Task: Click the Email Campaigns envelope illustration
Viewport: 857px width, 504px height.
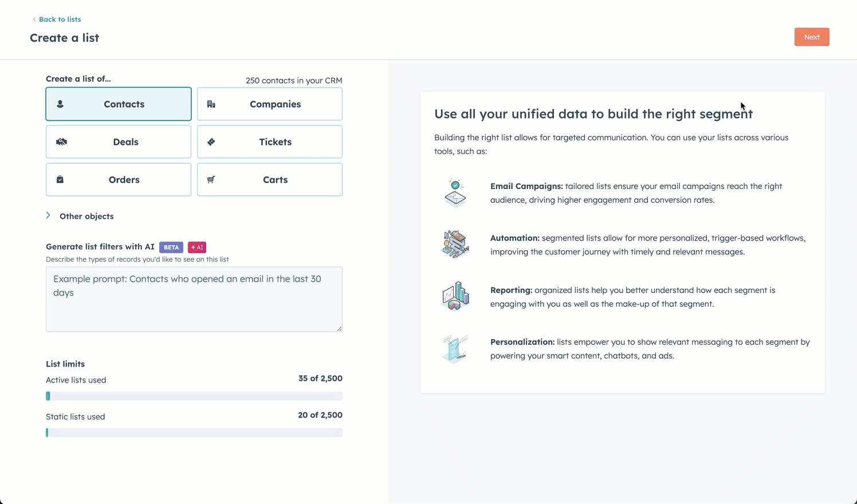Action: click(455, 192)
